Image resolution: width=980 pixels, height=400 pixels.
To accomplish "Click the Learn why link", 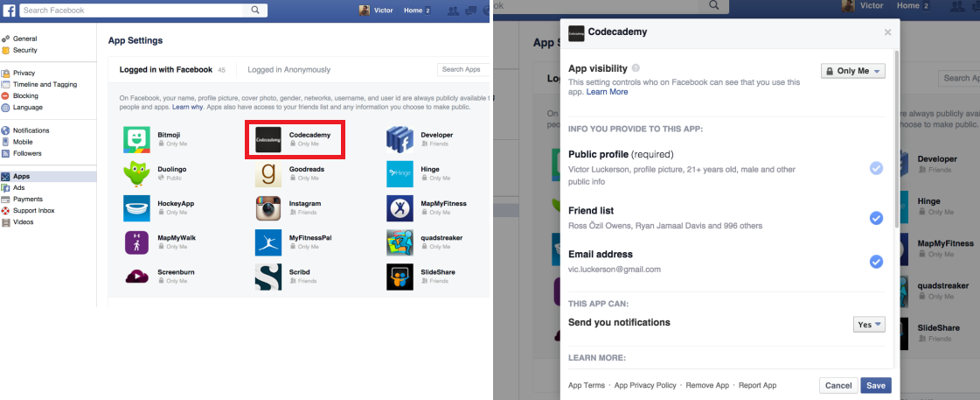I will pos(187,107).
